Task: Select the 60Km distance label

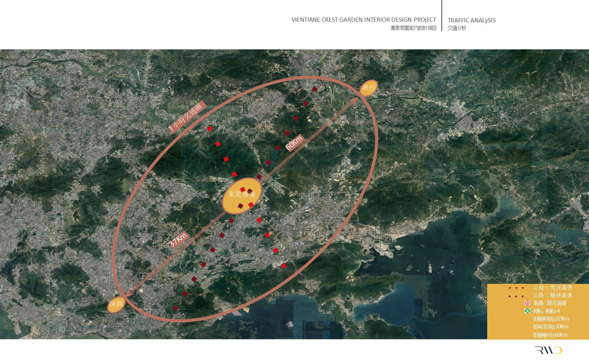Action: [294, 142]
